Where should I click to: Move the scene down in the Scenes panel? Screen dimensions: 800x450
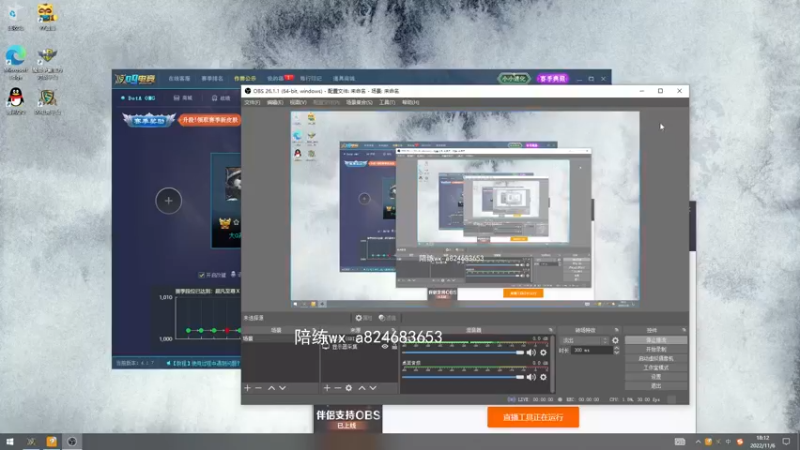coord(283,388)
